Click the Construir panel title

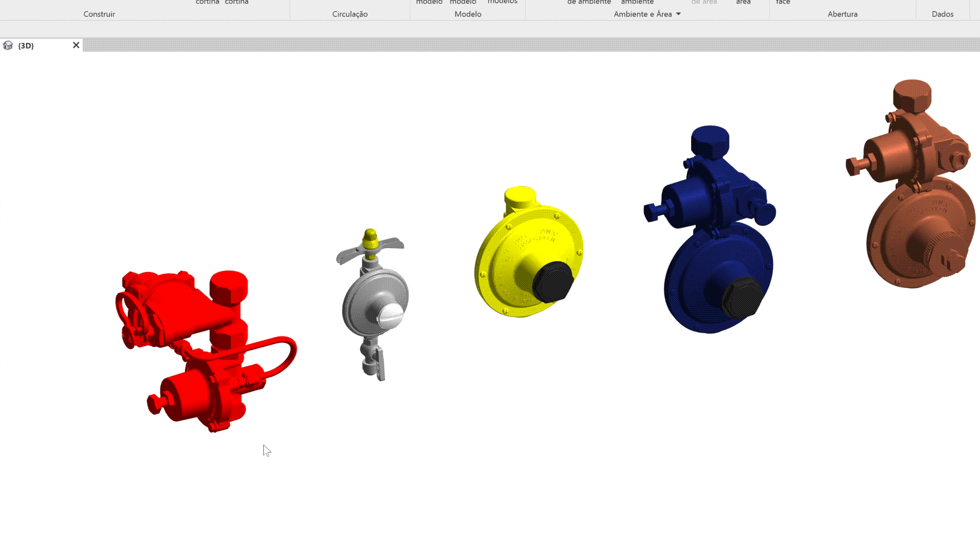click(x=99, y=14)
